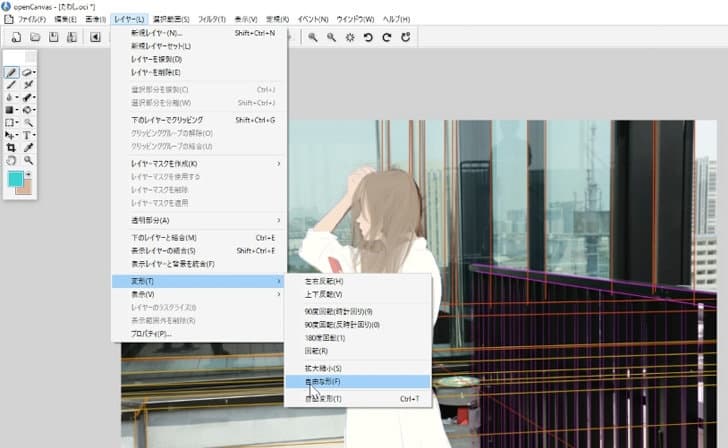Choose 拡大縮小(S) submenu entry
Viewport: 728px width, 448px height.
(358, 368)
